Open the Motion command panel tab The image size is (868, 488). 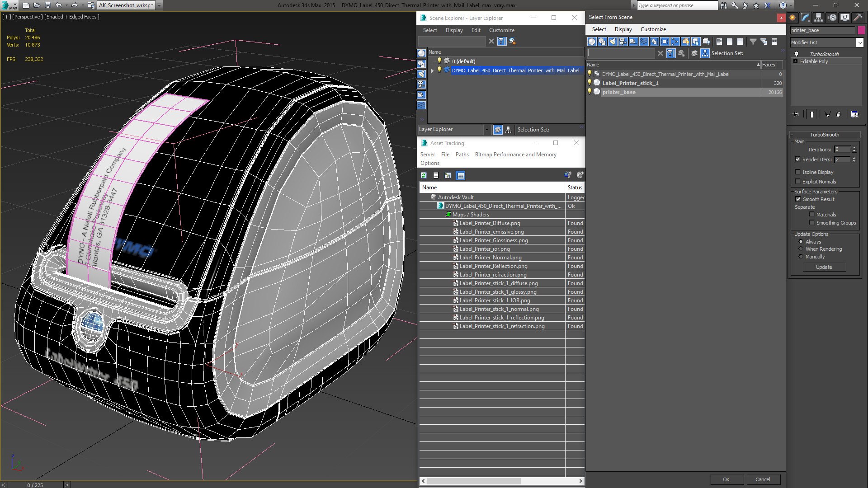(x=832, y=18)
